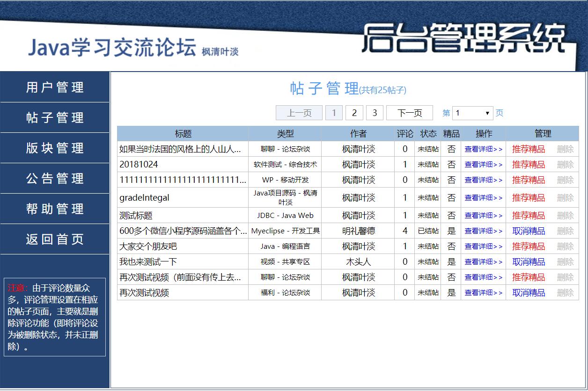Click 删除 for post 大家交个朋友吧
Image resolution: width=588 pixels, height=391 pixels.
[x=565, y=246]
